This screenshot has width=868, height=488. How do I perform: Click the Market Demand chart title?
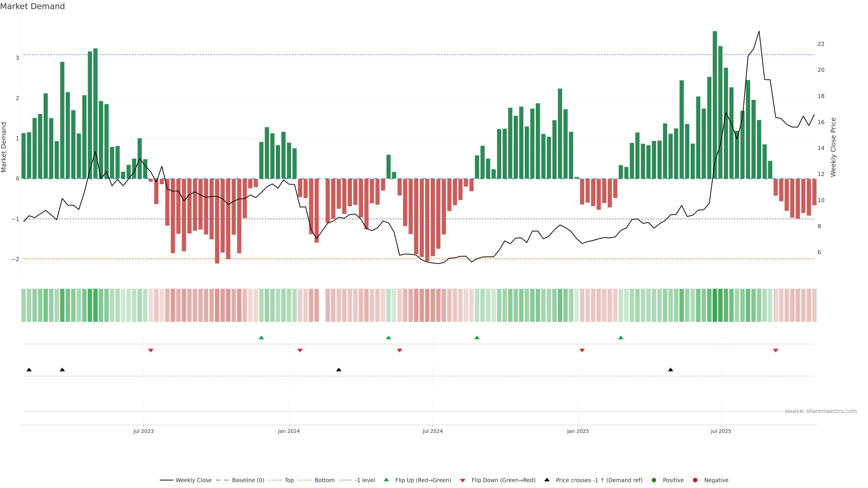(32, 6)
